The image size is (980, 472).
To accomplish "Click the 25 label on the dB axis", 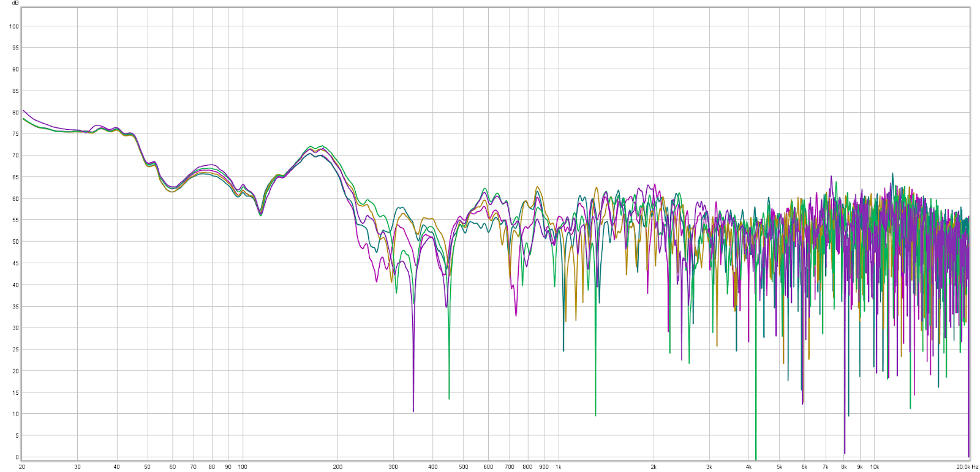I will (x=15, y=350).
